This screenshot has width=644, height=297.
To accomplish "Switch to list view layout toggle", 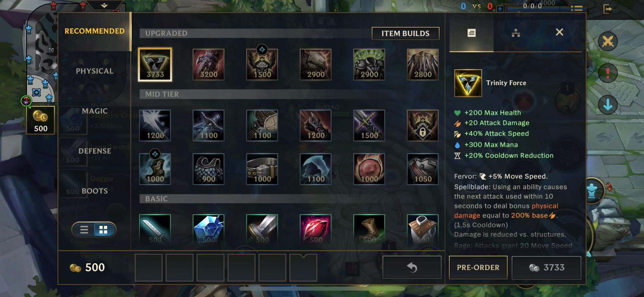I will pos(84,230).
